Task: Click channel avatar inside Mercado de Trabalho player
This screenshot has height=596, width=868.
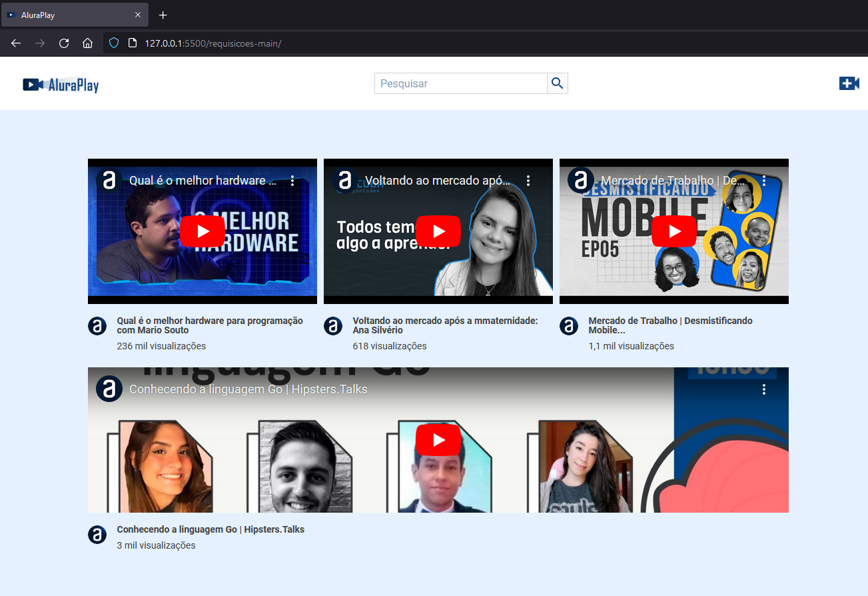Action: [x=581, y=181]
